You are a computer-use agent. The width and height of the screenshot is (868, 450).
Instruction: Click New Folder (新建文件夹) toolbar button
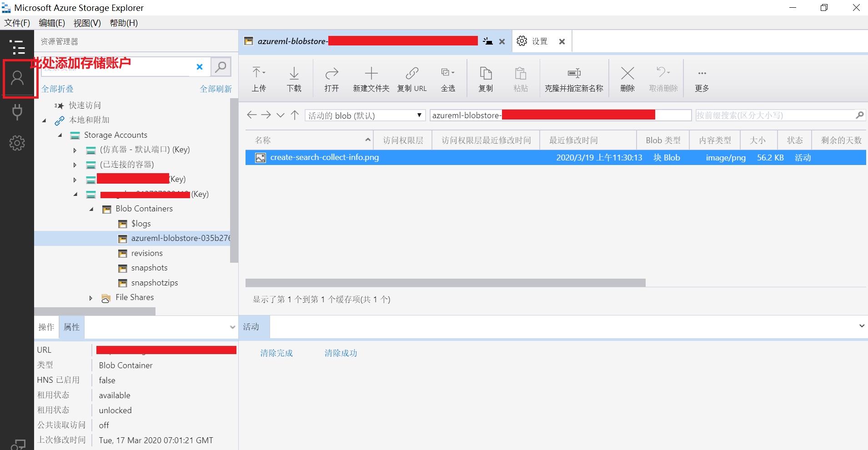click(x=371, y=79)
